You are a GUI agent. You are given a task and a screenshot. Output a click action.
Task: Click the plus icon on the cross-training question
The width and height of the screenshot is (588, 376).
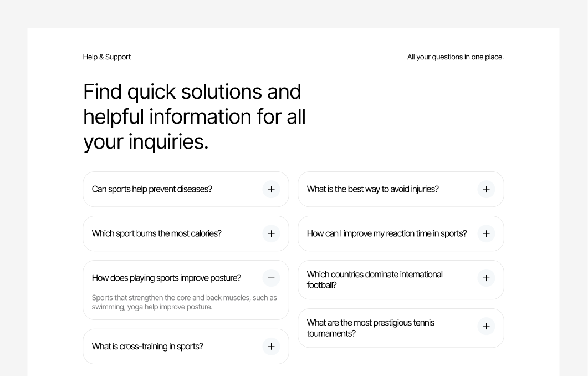271,346
